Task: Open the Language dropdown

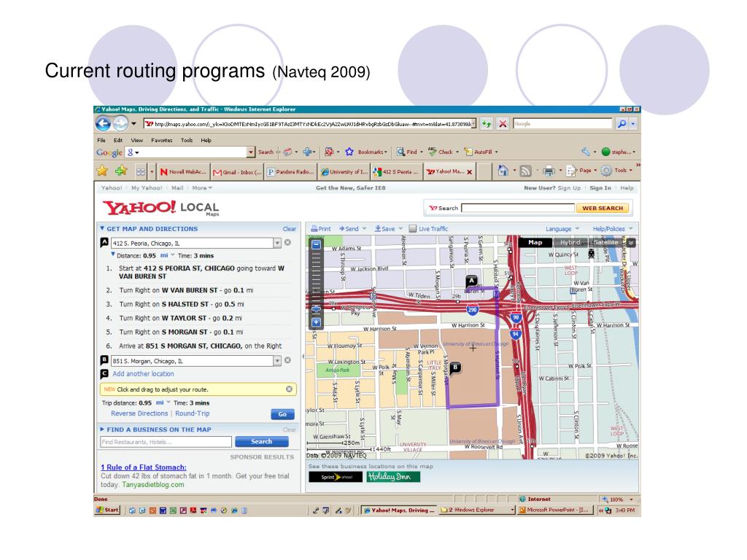Action: (x=562, y=228)
